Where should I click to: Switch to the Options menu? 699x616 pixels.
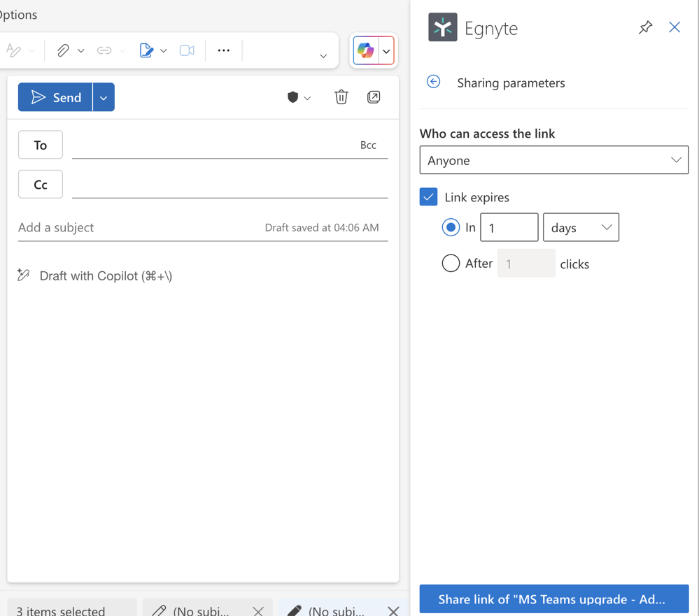pyautogui.click(x=17, y=14)
